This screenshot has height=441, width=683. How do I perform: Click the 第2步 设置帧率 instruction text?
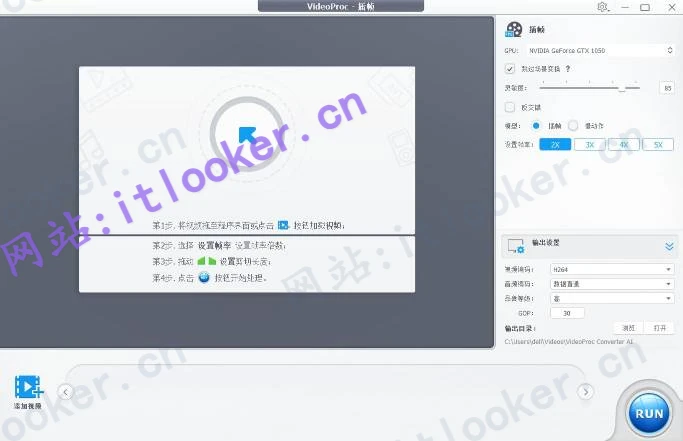coord(219,246)
